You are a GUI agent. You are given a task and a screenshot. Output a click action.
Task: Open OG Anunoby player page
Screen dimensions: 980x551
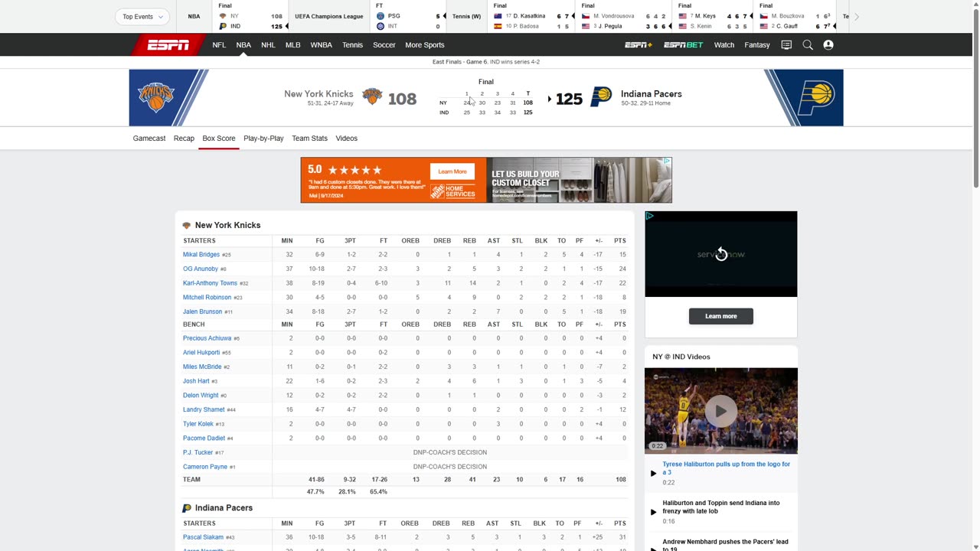tap(201, 269)
